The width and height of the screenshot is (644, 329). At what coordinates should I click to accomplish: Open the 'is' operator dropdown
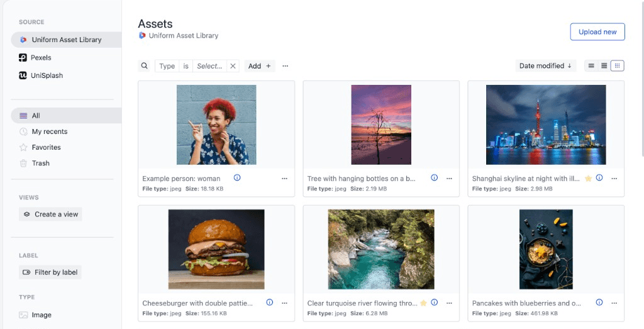click(x=186, y=66)
